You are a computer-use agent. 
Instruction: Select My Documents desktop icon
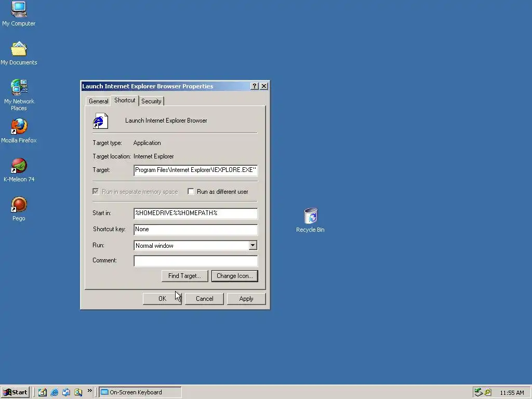[19, 54]
